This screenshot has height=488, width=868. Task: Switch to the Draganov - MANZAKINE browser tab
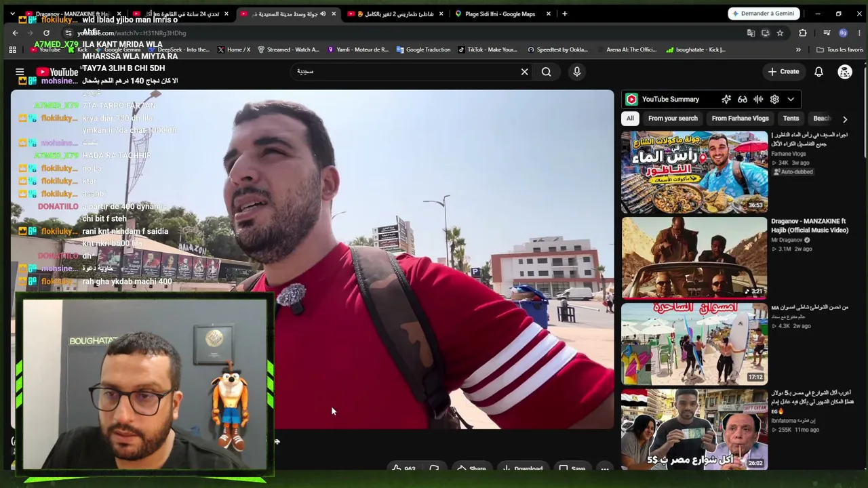73,14
